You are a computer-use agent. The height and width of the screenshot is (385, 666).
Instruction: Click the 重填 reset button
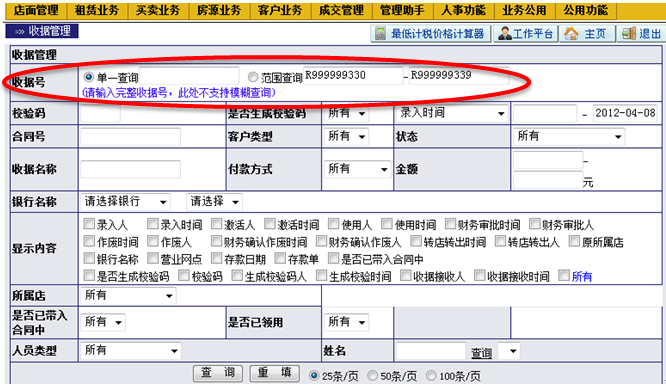274,373
